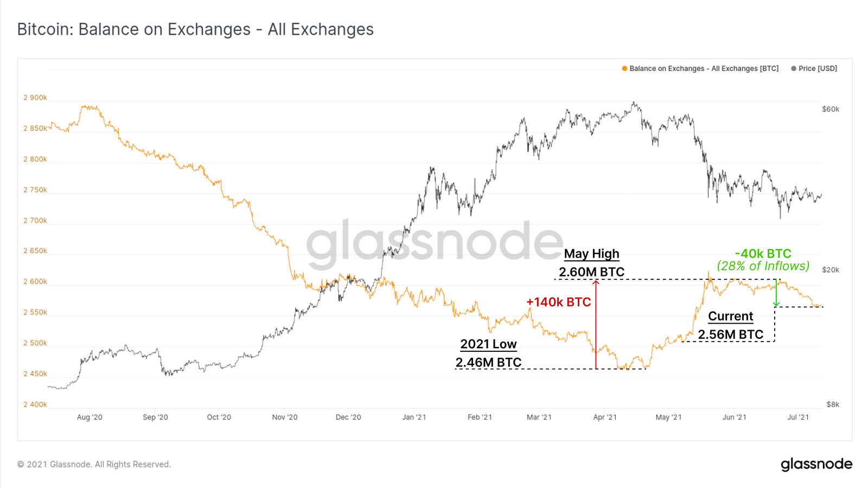This screenshot has width=868, height=488.
Task: Click the 2.46M BTC annotation
Action: click(488, 362)
